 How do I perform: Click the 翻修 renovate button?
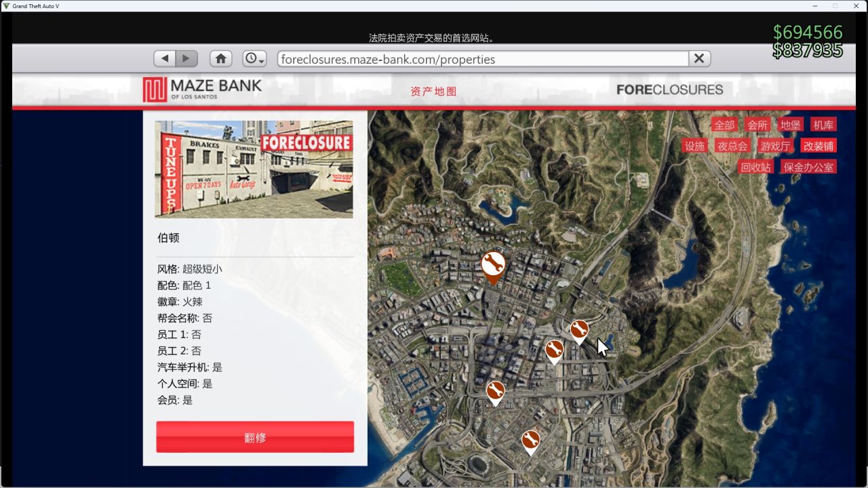[x=255, y=437]
